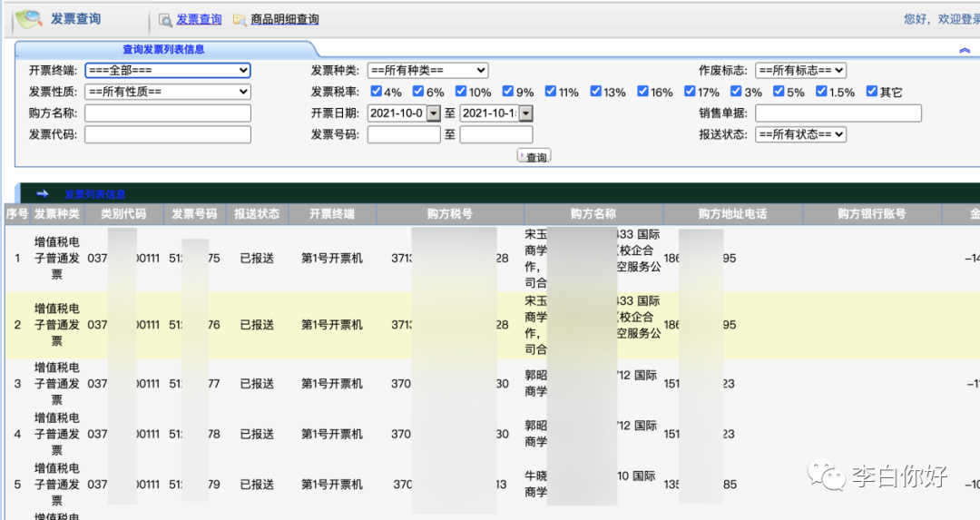Click 增值税电子普通发票 in row 4
980x520 pixels.
tap(57, 434)
